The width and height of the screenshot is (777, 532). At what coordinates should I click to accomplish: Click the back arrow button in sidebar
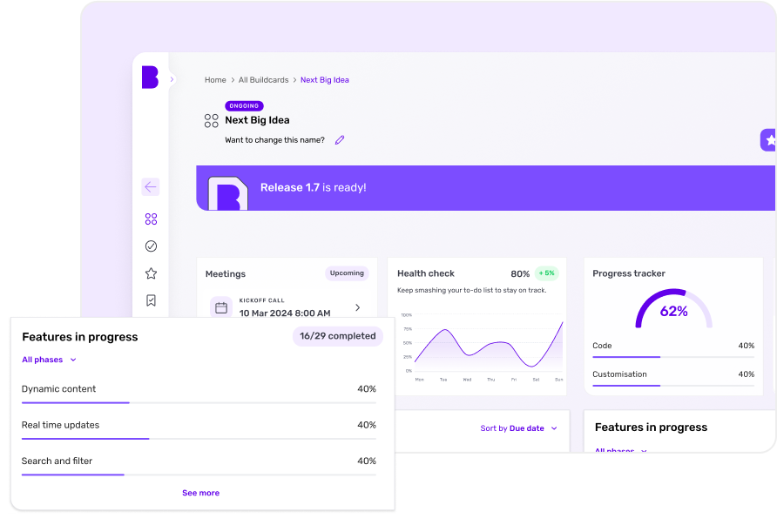(151, 186)
